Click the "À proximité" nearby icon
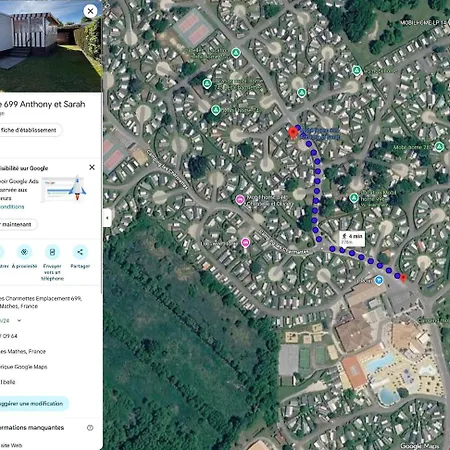Image resolution: width=450 pixels, height=450 pixels. click(24, 252)
